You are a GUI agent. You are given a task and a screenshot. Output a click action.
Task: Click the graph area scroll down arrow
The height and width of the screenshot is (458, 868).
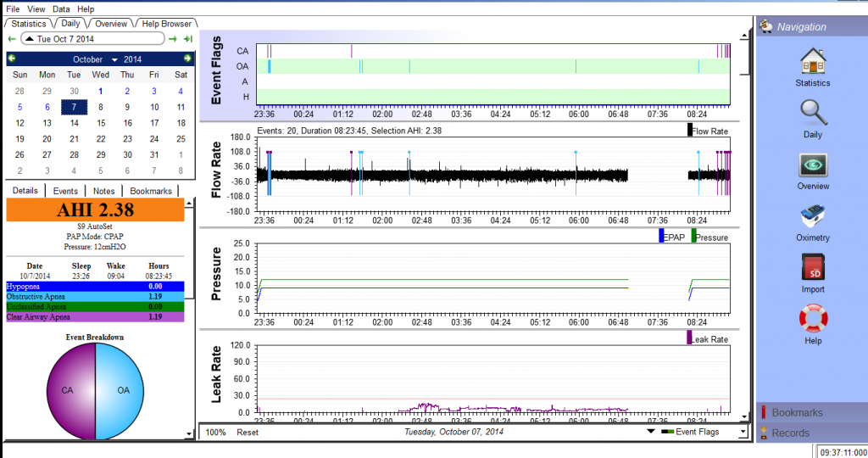(x=744, y=416)
